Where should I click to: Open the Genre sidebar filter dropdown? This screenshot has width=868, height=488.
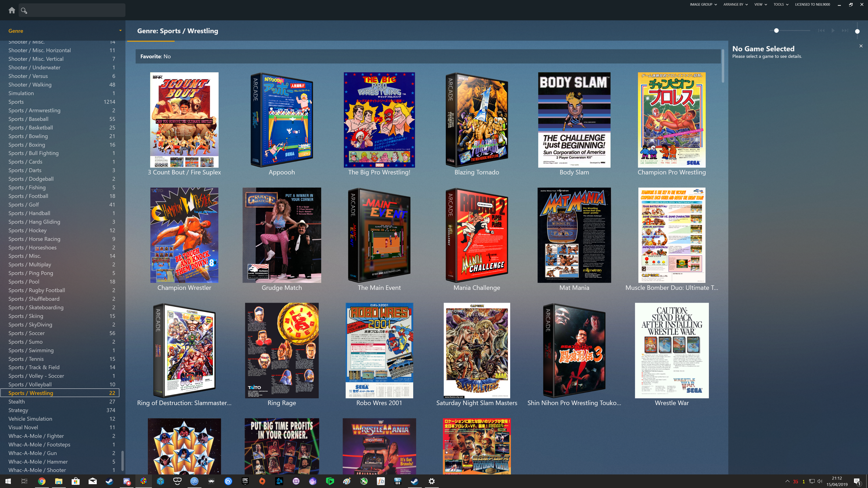click(x=120, y=31)
